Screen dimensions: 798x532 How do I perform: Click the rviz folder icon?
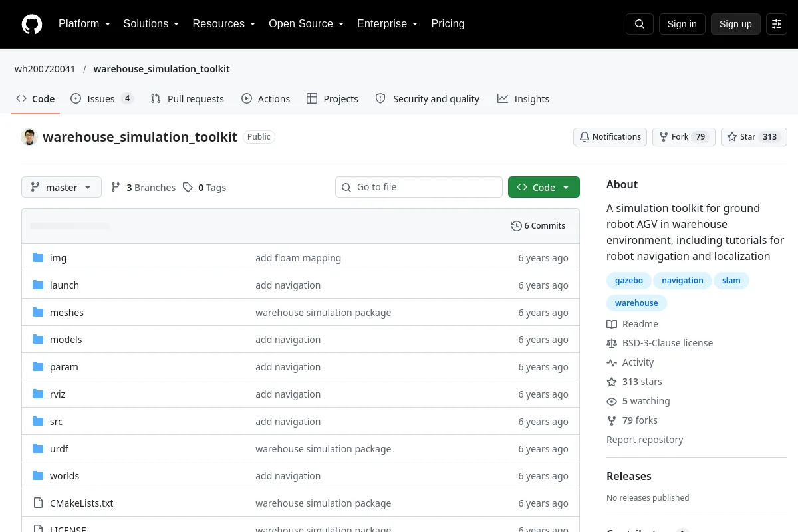coord(38,394)
